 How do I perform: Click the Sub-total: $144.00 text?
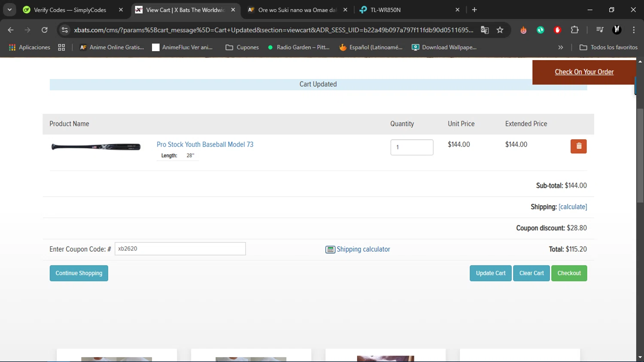(x=561, y=186)
